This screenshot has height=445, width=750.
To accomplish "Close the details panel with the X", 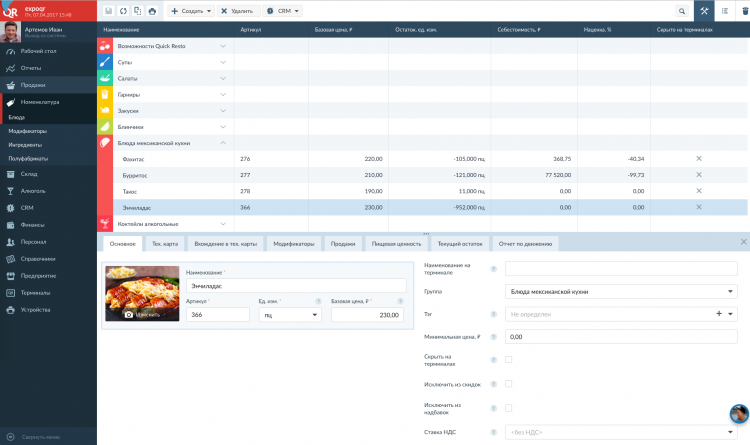I will [x=743, y=242].
